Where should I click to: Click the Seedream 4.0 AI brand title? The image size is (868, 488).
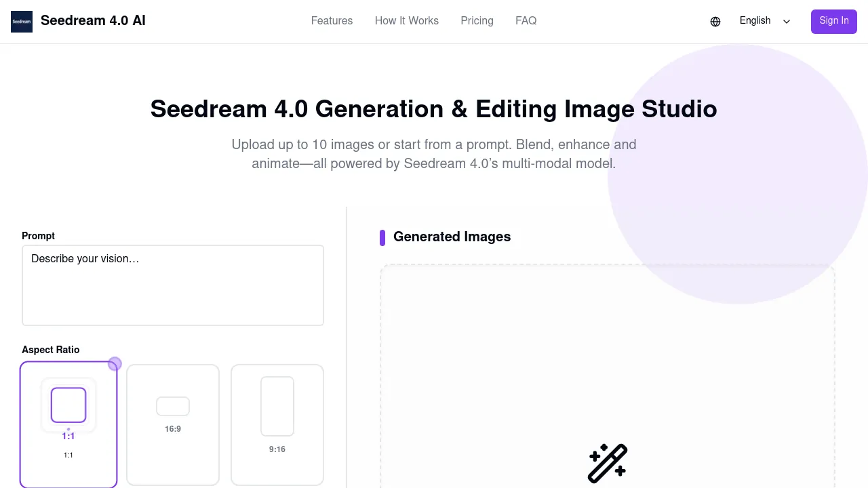[93, 20]
